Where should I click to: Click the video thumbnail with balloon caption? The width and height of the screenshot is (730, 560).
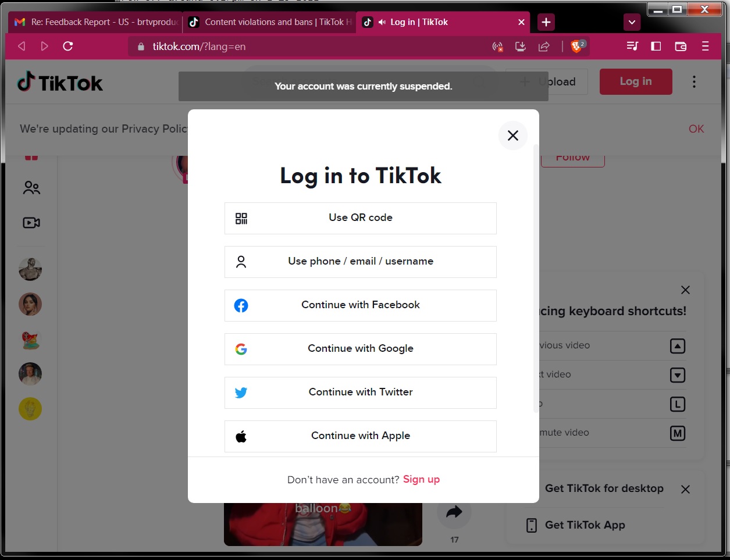point(323,524)
